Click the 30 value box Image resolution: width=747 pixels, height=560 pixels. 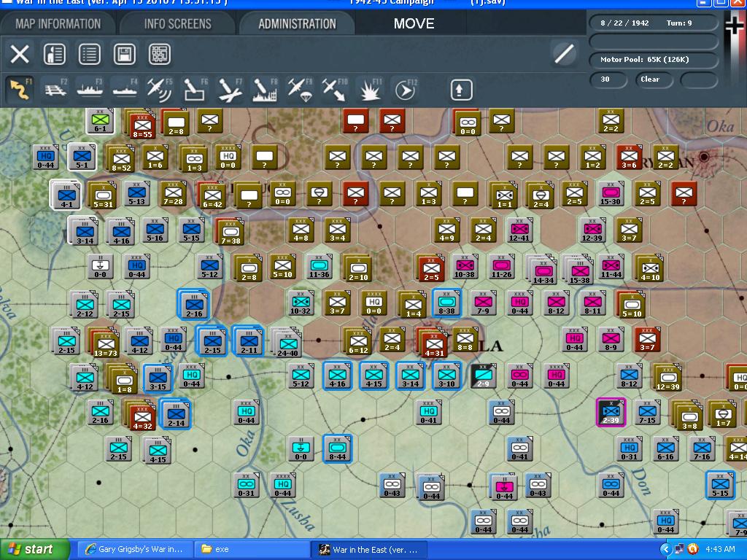coord(608,79)
